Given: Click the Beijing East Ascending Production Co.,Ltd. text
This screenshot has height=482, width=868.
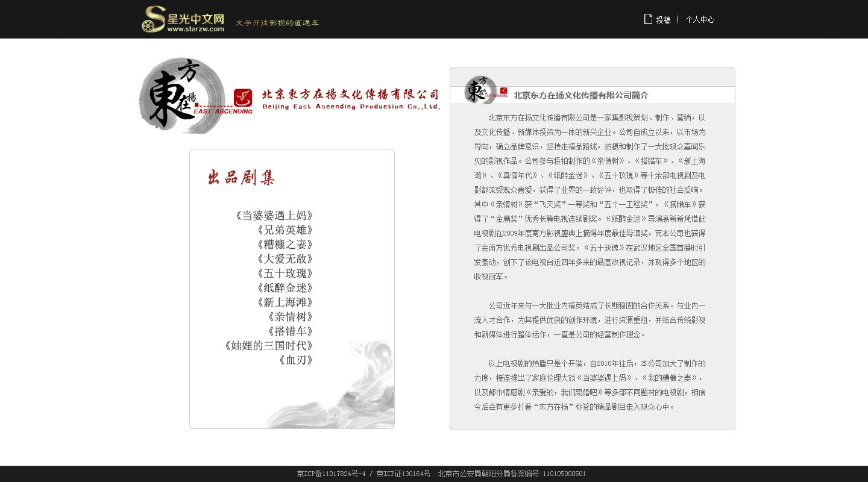Looking at the screenshot, I should [351, 107].
